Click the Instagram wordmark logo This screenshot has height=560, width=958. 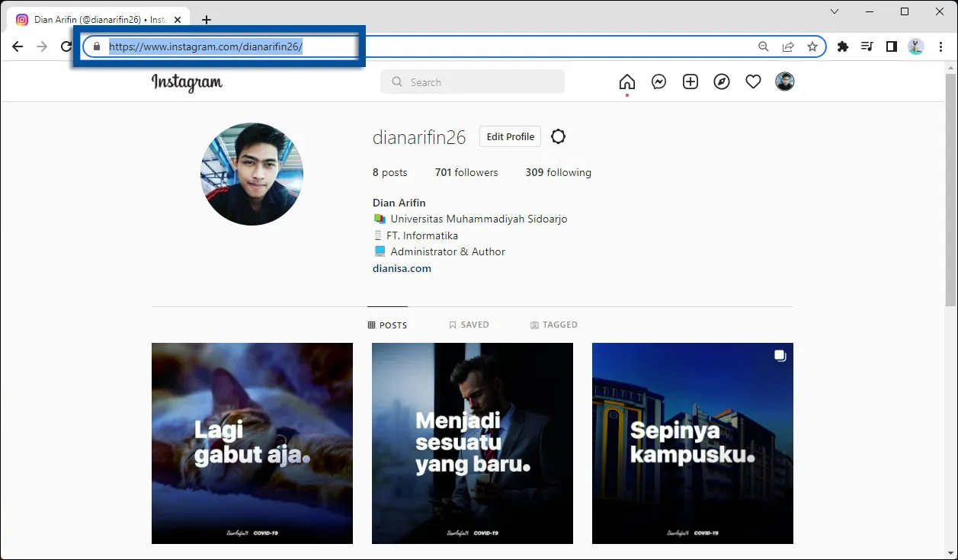click(187, 82)
